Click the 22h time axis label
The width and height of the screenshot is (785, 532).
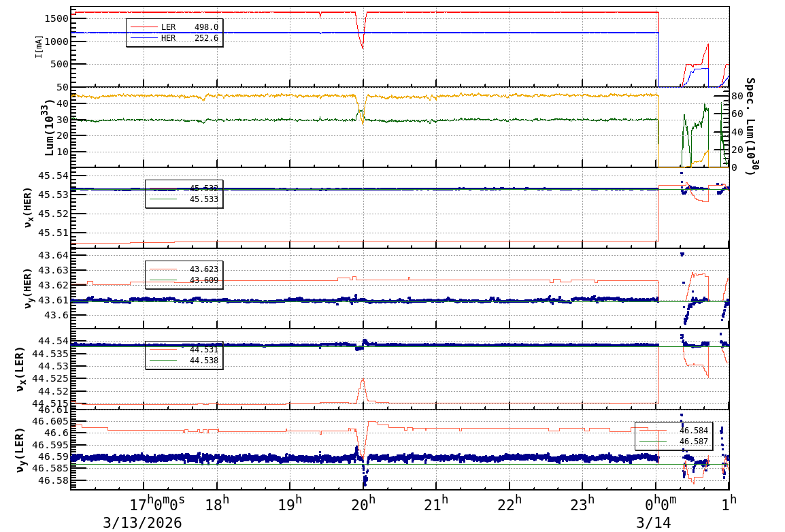point(510,503)
